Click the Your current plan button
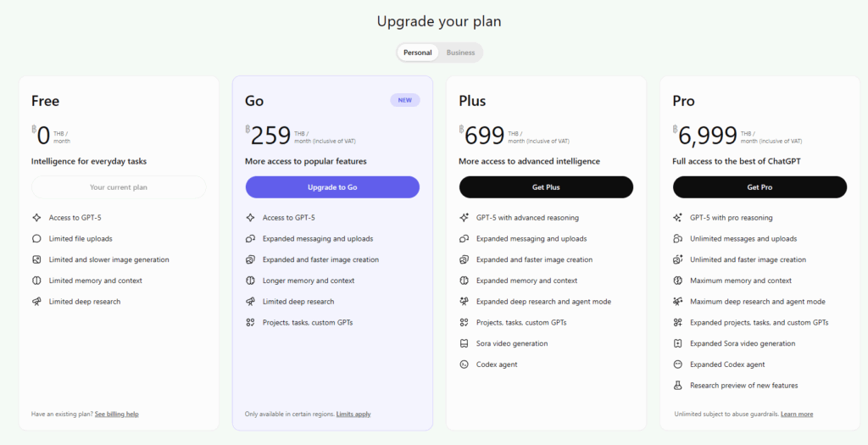This screenshot has width=868, height=445. (119, 187)
